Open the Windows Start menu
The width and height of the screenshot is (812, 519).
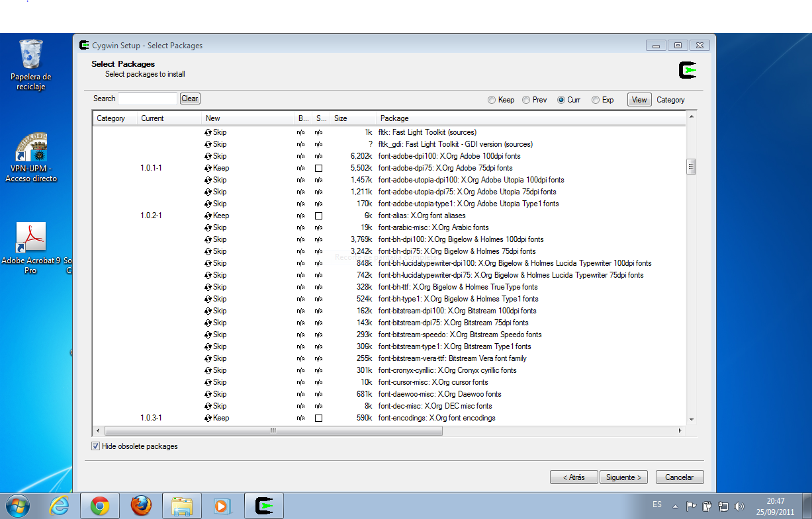point(18,506)
